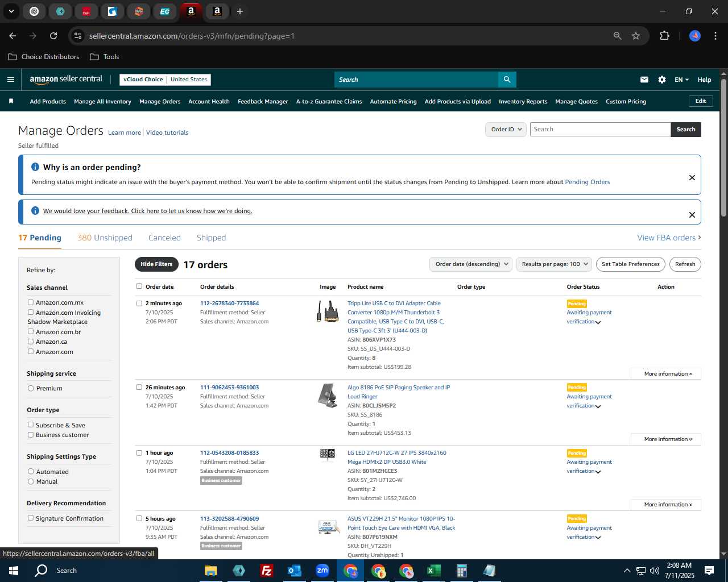
Task: Click the bookmark icon in the navigation bar
Action: 11,101
